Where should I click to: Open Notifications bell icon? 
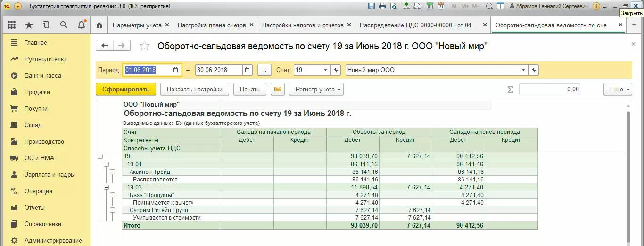point(81,25)
